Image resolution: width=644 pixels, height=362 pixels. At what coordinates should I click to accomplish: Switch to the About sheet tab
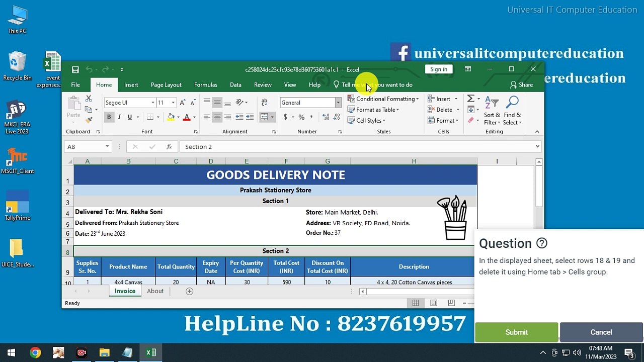[x=155, y=292]
